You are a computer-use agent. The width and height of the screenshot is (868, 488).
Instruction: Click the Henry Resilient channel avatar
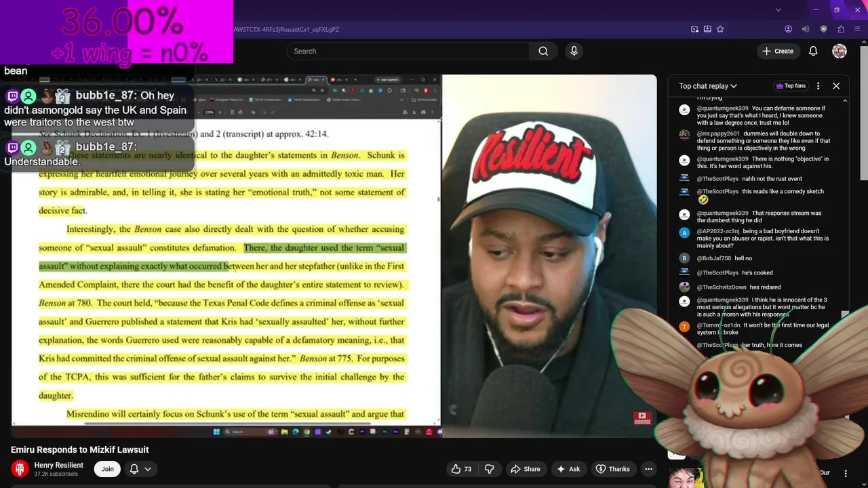[x=20, y=468]
